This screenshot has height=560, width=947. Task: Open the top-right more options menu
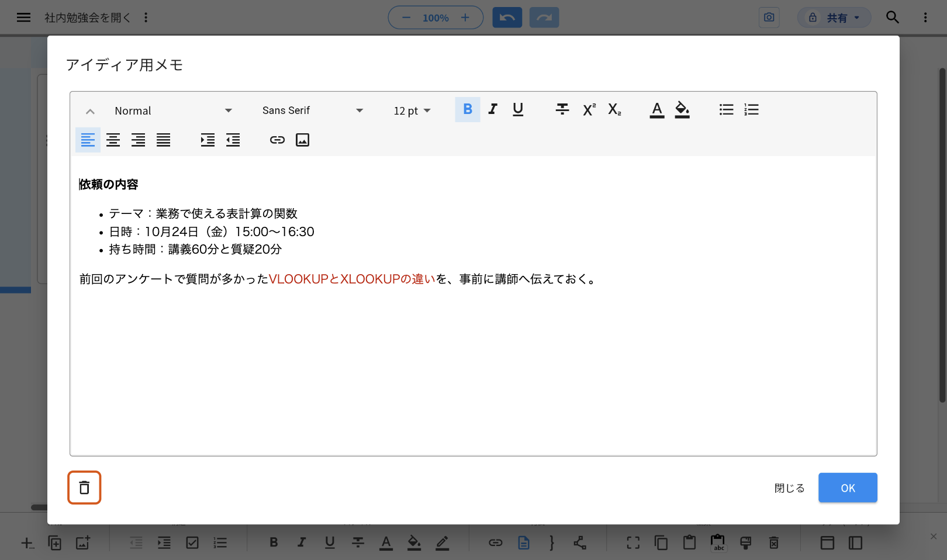point(925,18)
